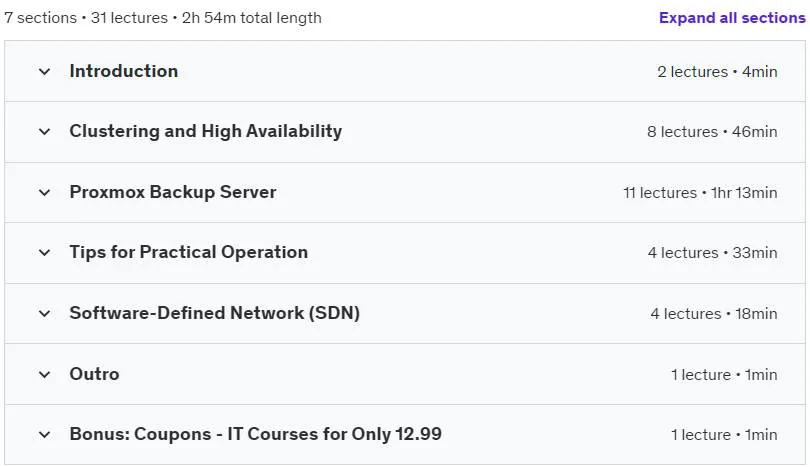Select the Proxmox Backup Server heading

pyautogui.click(x=173, y=192)
